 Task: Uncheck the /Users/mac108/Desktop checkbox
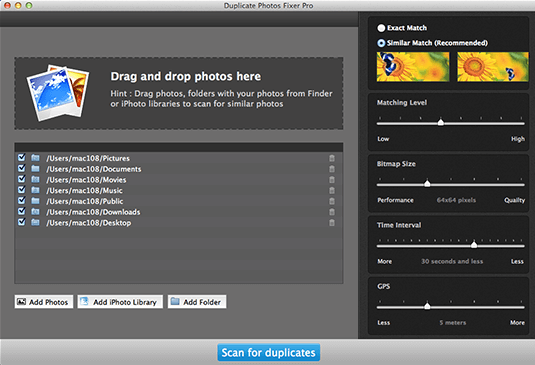(x=21, y=222)
